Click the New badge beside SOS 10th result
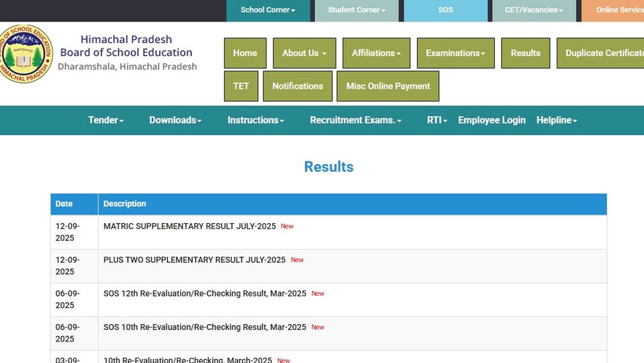The image size is (644, 363). [318, 327]
